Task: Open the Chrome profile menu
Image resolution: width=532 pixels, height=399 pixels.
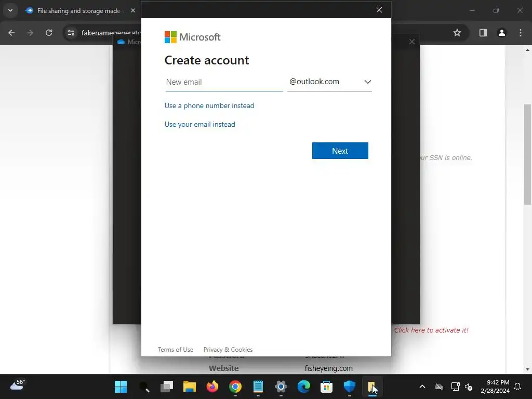Action: [x=502, y=33]
